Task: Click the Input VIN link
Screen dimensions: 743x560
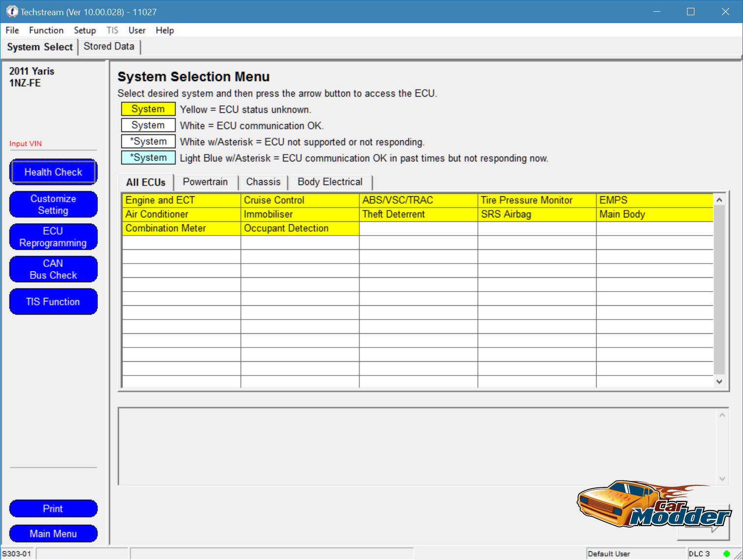Action: 26,144
